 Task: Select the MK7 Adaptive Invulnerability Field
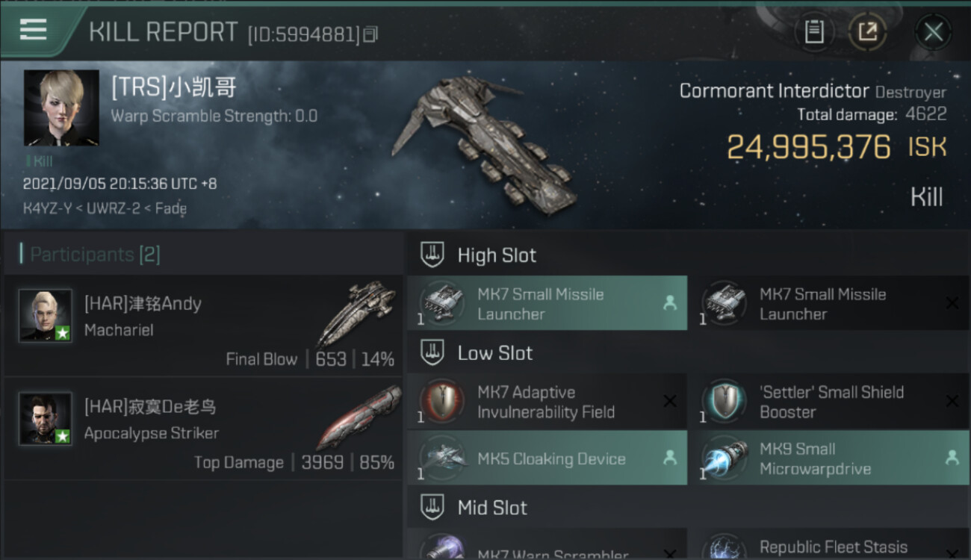click(547, 401)
